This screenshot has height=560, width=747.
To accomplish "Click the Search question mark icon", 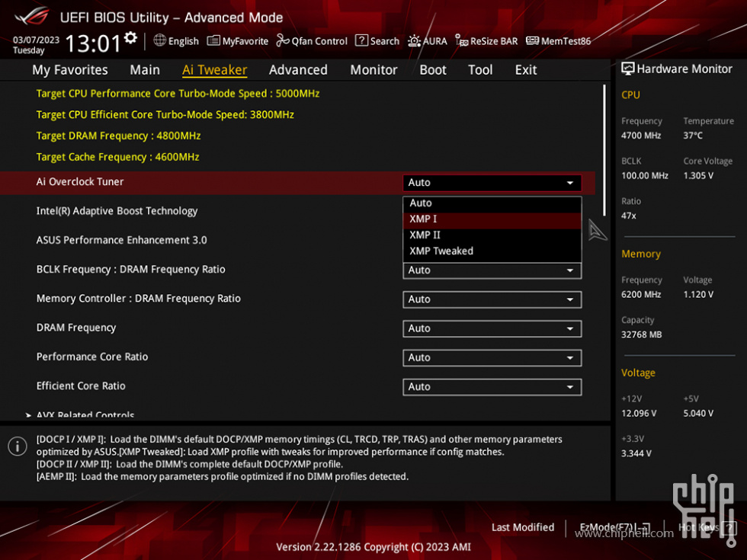I will coord(361,41).
